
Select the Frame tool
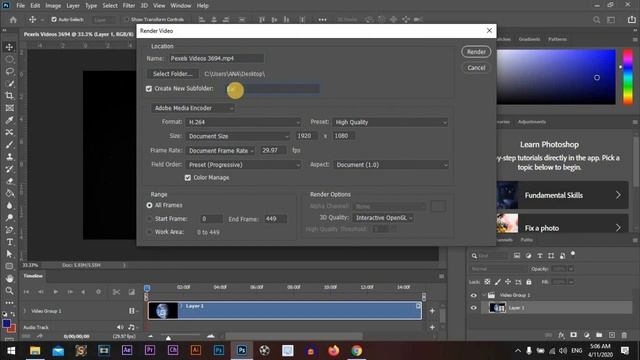click(x=9, y=108)
